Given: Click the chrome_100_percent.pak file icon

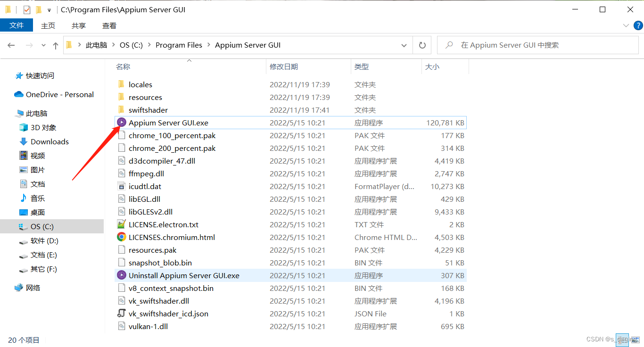Looking at the screenshot, I should point(122,135).
